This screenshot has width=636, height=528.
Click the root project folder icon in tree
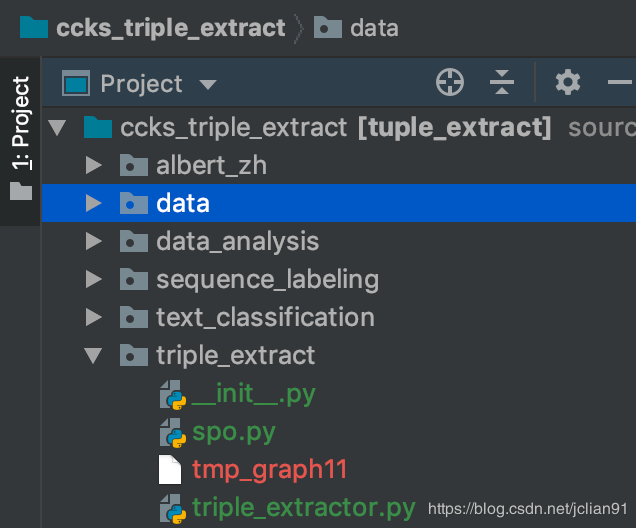click(98, 127)
